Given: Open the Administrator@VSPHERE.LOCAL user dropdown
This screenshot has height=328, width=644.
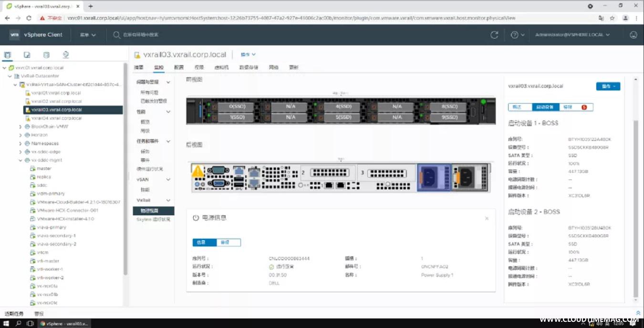Looking at the screenshot, I should (572, 35).
